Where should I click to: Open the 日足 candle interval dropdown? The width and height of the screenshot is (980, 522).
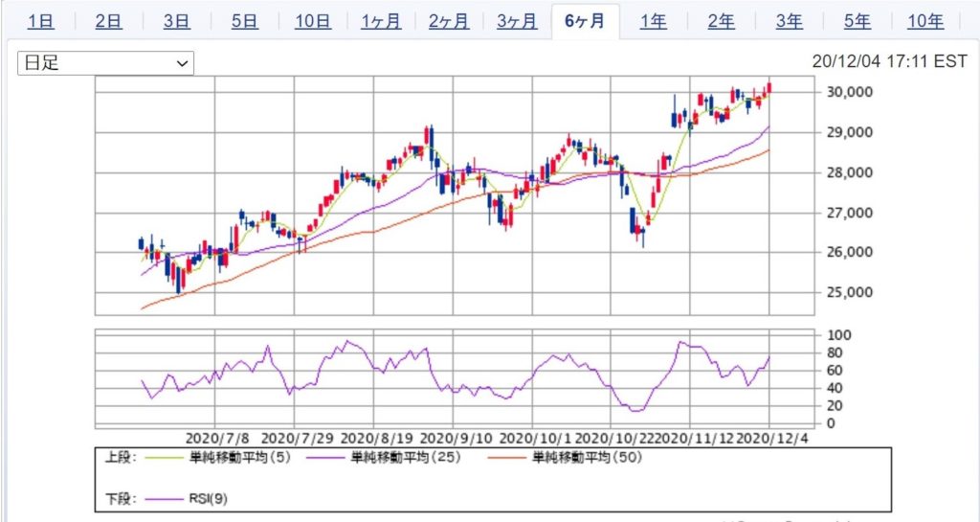coord(105,63)
